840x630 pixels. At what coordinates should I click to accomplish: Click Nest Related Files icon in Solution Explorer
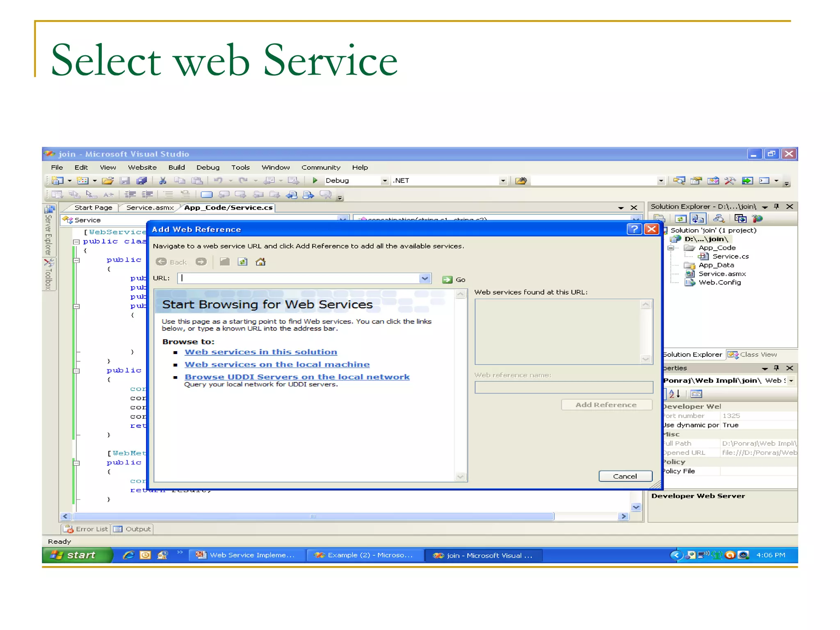pyautogui.click(x=698, y=219)
